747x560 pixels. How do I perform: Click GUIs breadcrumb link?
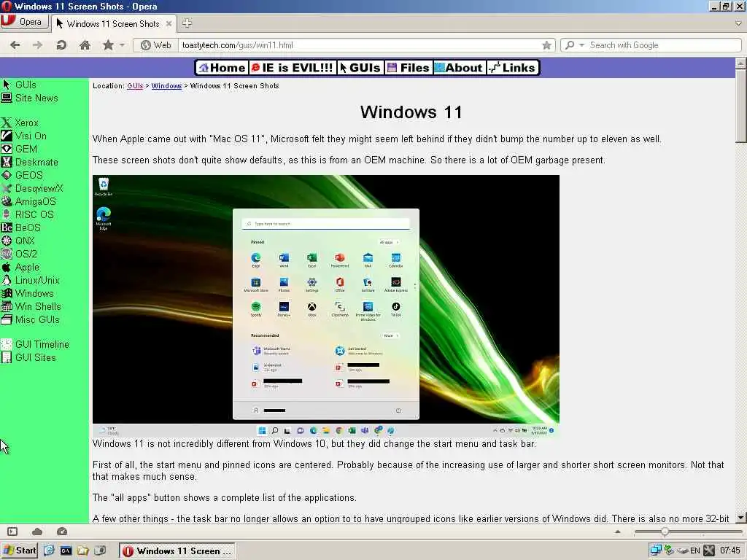tap(135, 86)
